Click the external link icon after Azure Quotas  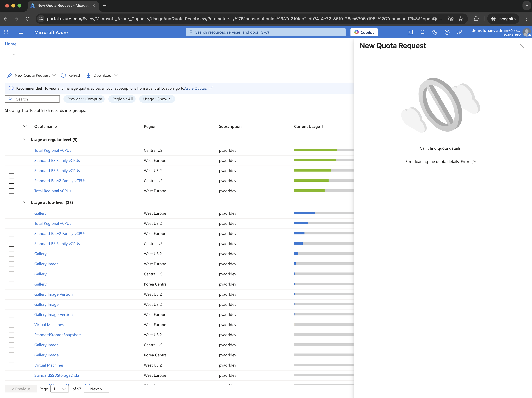pos(211,88)
